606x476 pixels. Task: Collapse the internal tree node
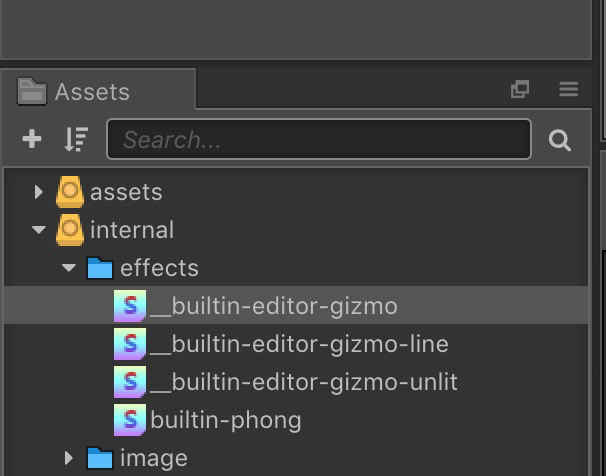(39, 230)
